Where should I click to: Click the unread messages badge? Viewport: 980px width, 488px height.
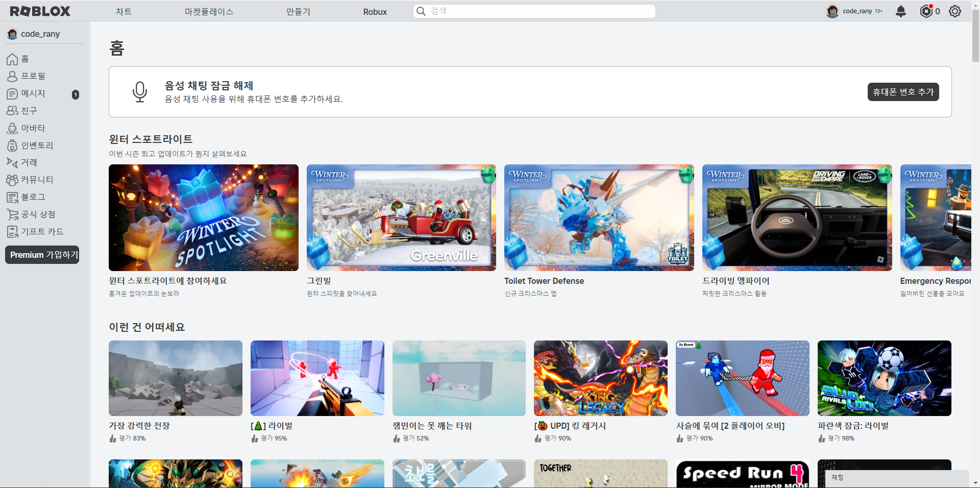click(x=76, y=94)
